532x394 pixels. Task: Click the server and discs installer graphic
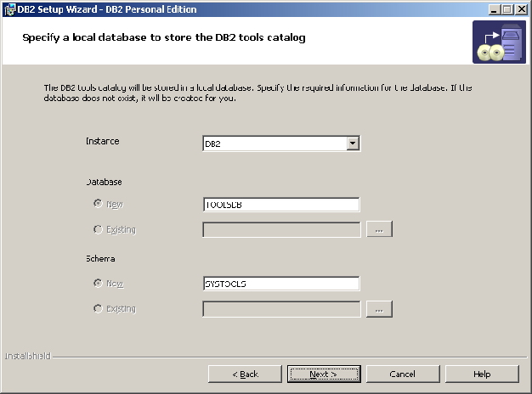(499, 42)
